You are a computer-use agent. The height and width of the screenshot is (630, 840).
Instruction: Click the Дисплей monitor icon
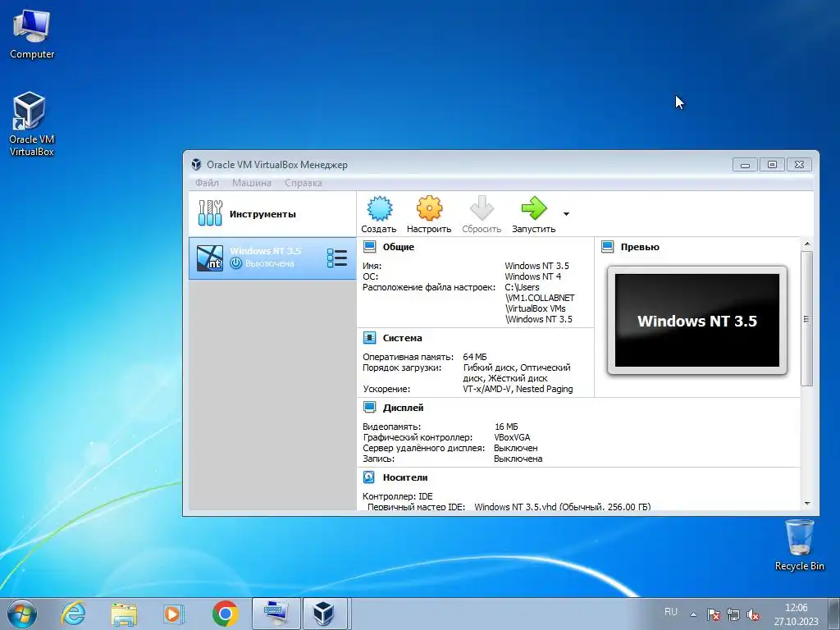[370, 407]
